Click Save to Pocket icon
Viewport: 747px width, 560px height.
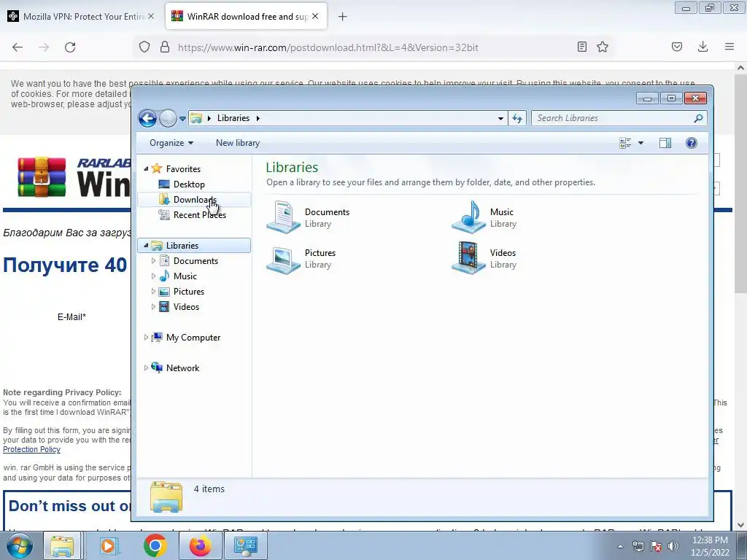coord(676,47)
